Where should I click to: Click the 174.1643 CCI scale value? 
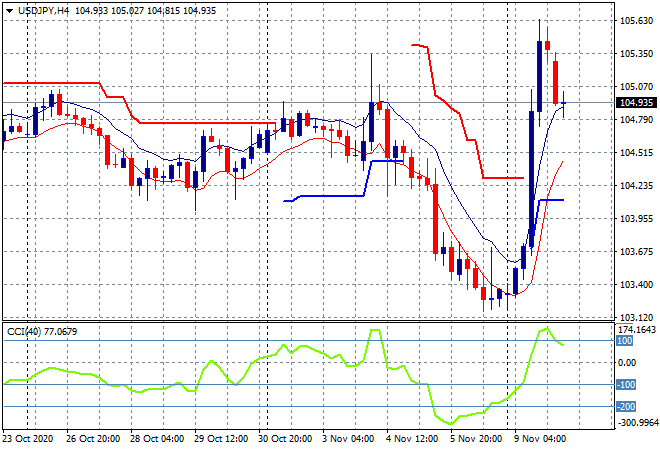pyautogui.click(x=638, y=330)
